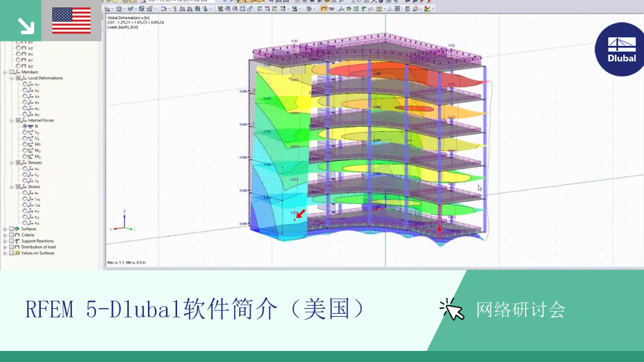Image resolution: width=644 pixels, height=362 pixels.
Task: Collapse the Strains tree node
Action: [12, 187]
